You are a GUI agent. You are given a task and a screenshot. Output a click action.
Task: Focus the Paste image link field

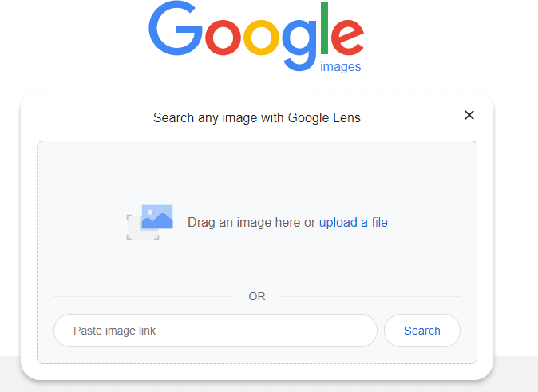[x=216, y=331]
